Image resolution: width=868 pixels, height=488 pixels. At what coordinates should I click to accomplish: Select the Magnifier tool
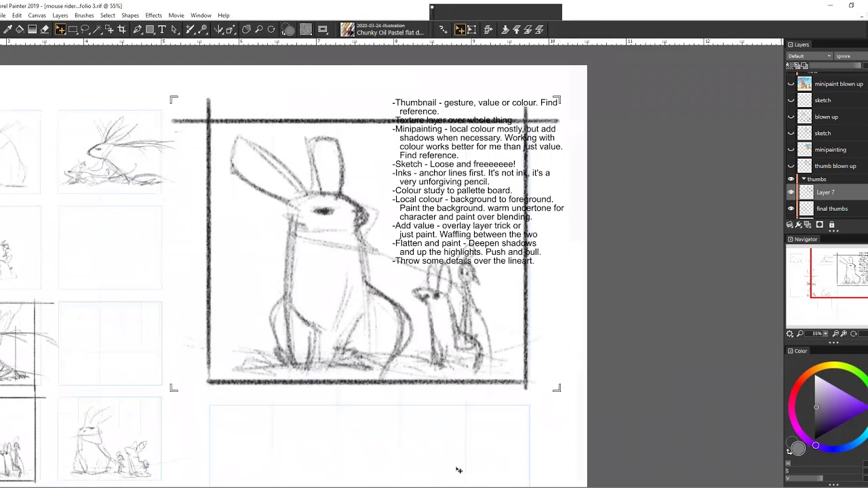[x=259, y=29]
